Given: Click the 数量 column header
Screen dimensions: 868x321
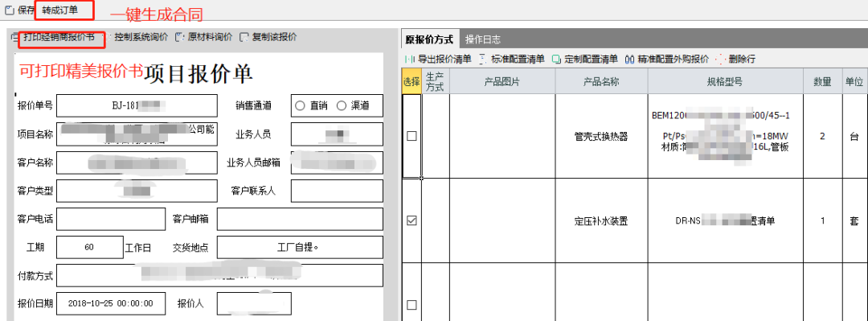Looking at the screenshot, I should pos(823,81).
